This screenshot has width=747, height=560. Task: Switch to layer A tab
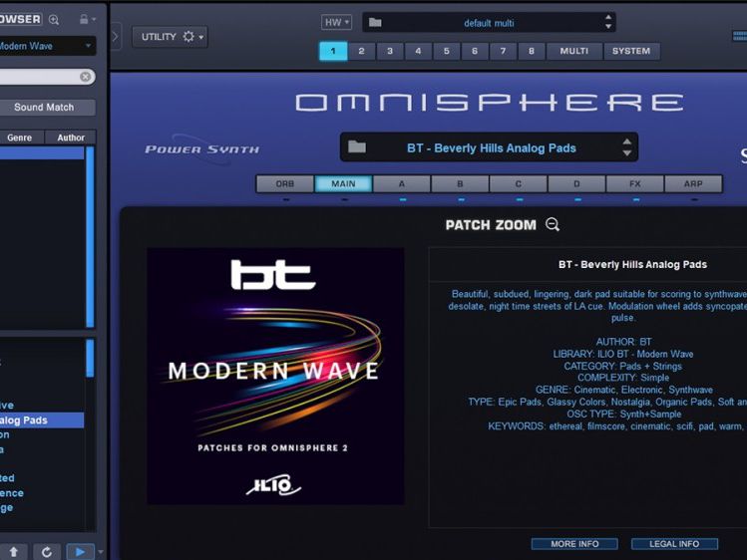402,183
